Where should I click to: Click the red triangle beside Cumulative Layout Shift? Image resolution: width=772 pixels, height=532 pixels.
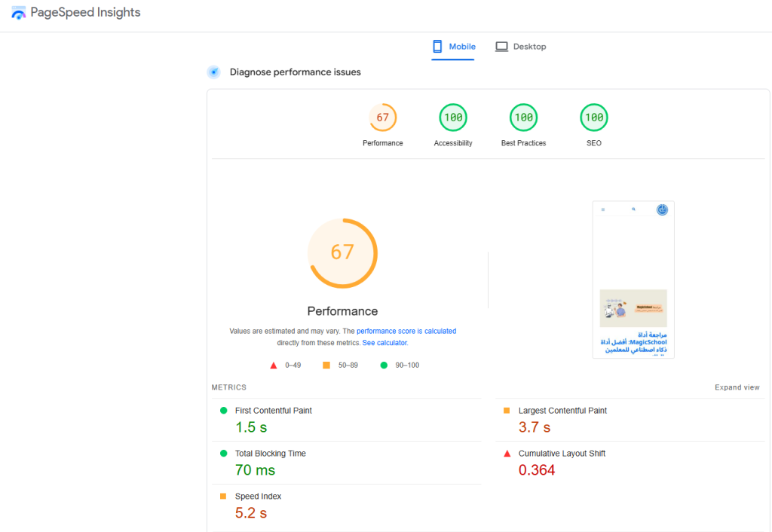pyautogui.click(x=507, y=454)
